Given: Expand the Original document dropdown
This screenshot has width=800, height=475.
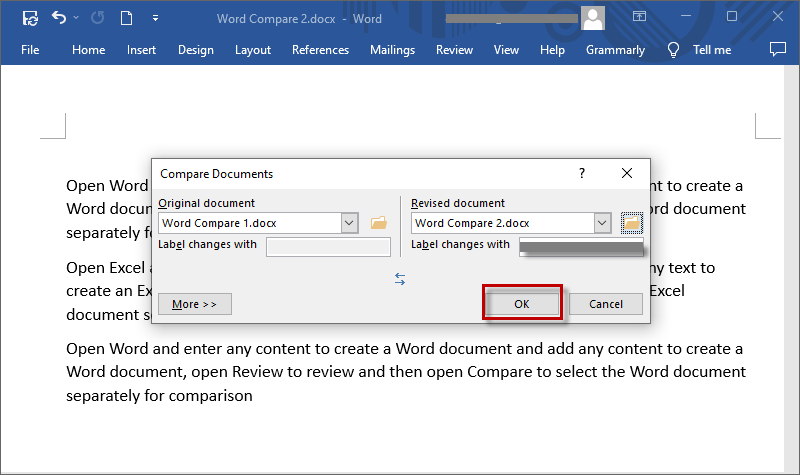Looking at the screenshot, I should [x=349, y=223].
